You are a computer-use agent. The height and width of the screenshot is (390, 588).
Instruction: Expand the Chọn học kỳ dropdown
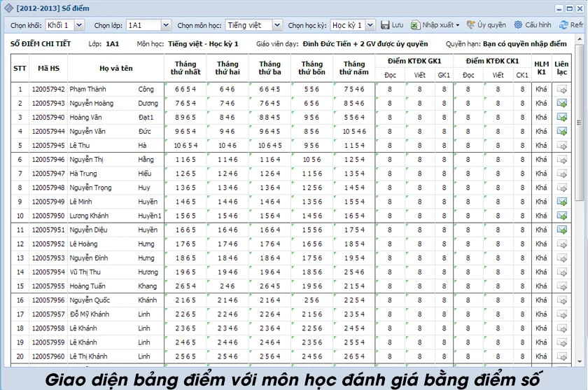pyautogui.click(x=370, y=25)
